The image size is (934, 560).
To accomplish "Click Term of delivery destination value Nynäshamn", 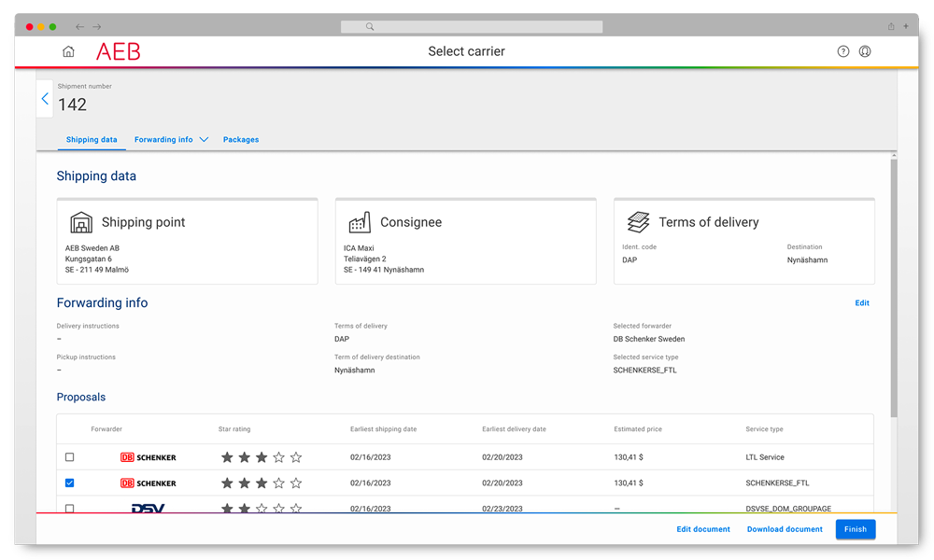I will tap(354, 371).
